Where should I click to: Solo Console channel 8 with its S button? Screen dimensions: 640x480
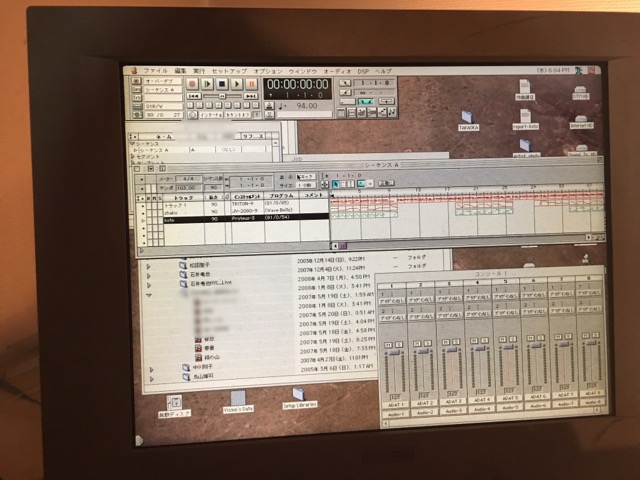tap(596, 335)
